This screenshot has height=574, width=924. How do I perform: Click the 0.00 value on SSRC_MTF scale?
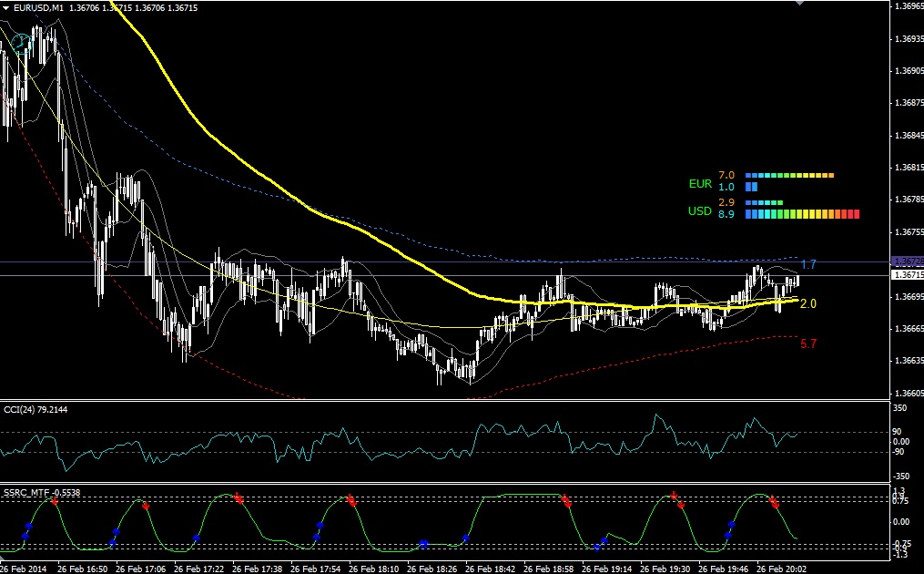[x=901, y=521]
